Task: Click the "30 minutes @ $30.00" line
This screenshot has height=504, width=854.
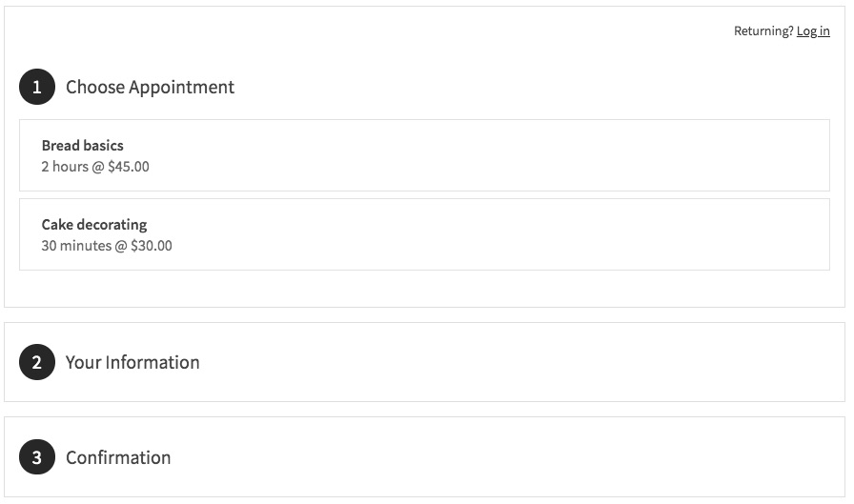Action: tap(107, 246)
